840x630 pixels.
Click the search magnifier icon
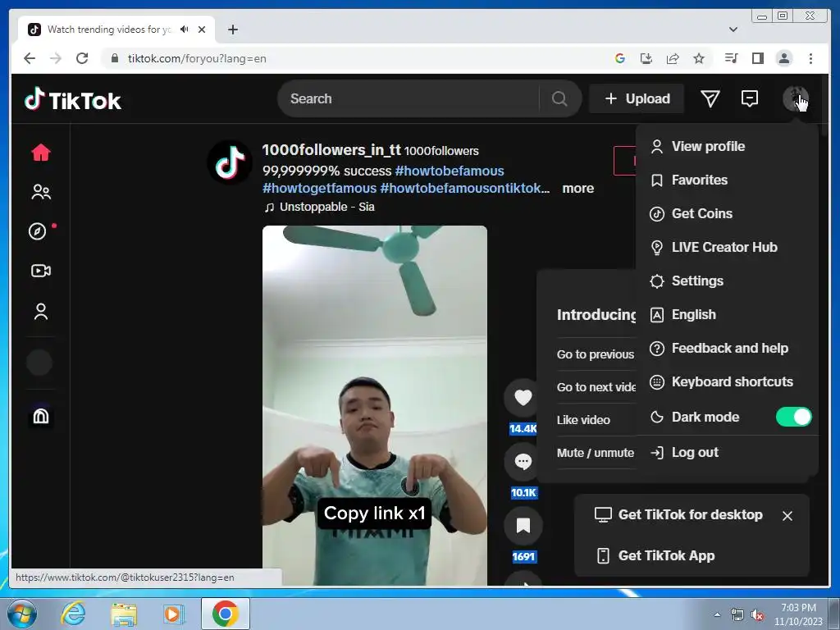(x=559, y=98)
